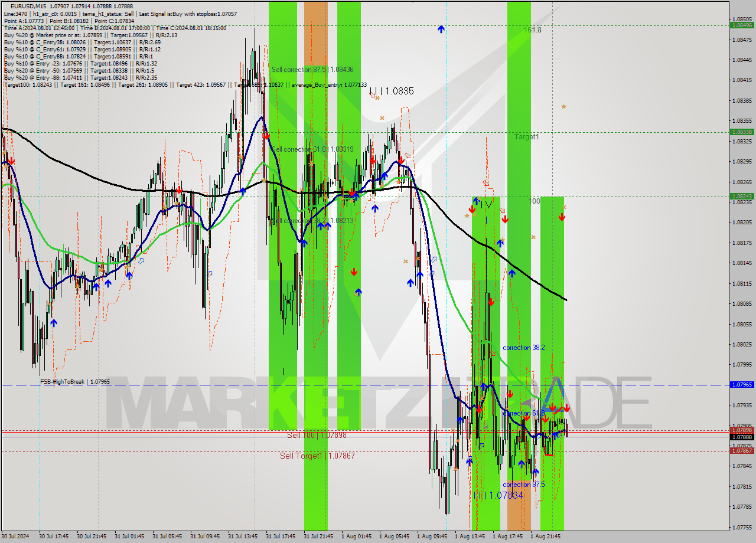Click the '1 Aug 17:45' time axis label
Image resolution: width=756 pixels, height=543 pixels.
[x=507, y=537]
